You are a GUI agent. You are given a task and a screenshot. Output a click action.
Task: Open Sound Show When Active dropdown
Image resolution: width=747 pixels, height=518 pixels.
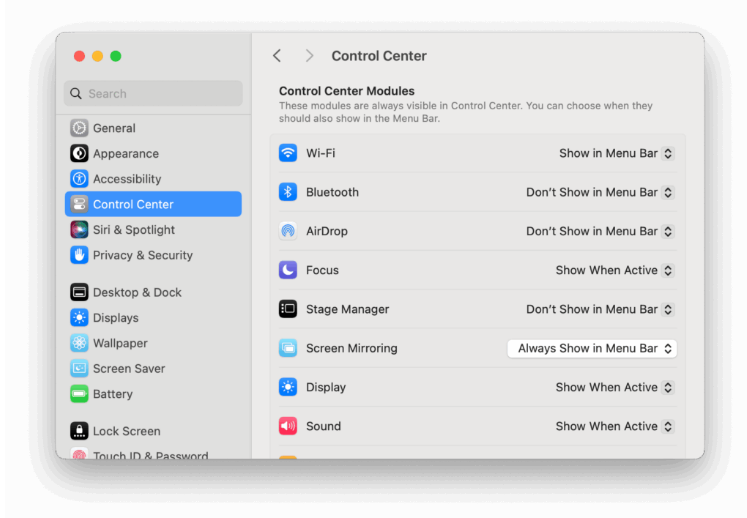pyautogui.click(x=614, y=426)
